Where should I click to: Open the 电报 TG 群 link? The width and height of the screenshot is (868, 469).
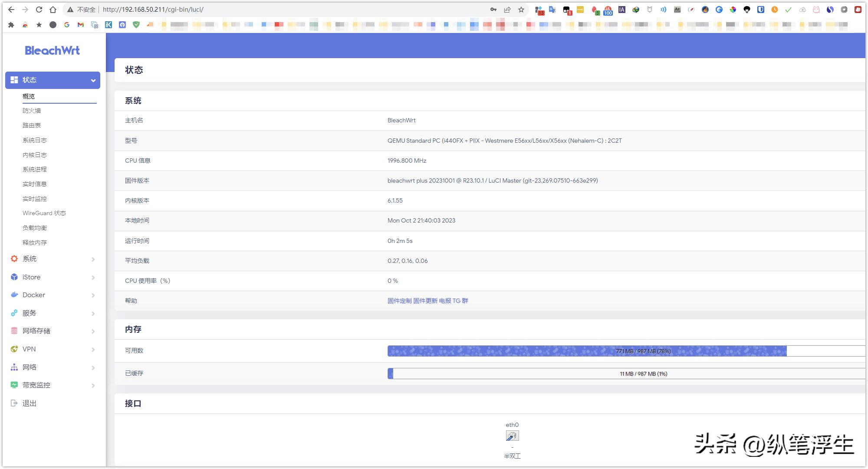click(454, 301)
